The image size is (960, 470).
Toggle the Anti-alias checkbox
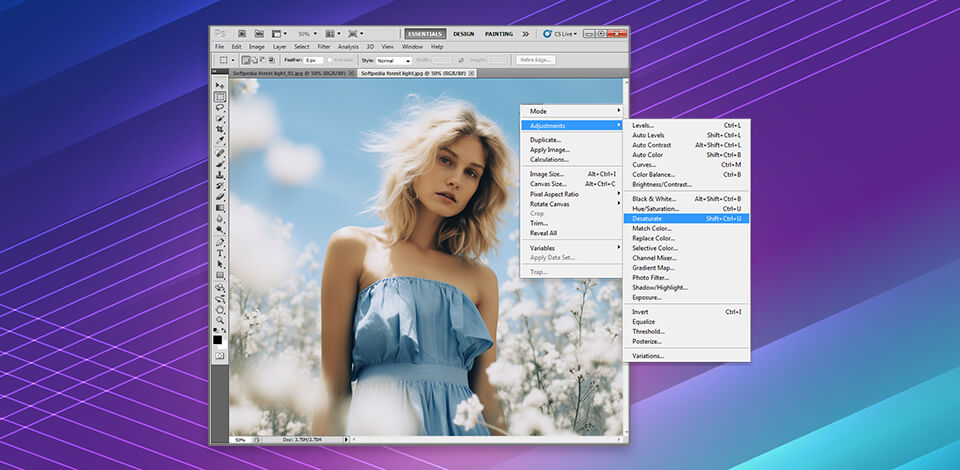pos(330,60)
